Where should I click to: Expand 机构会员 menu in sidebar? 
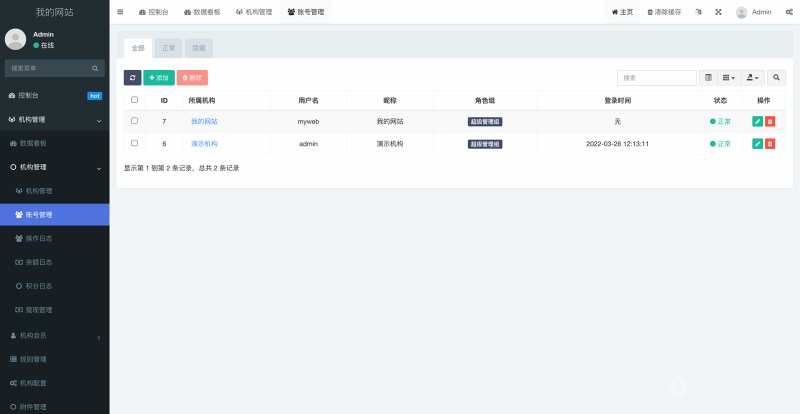point(55,336)
